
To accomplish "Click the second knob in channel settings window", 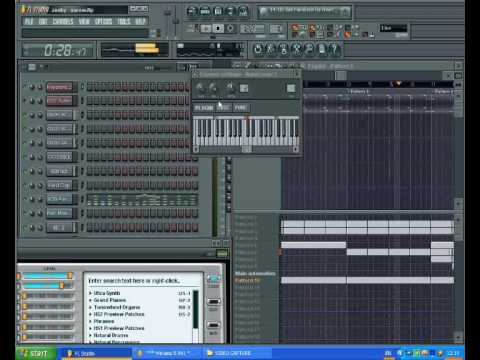I will pos(213,89).
